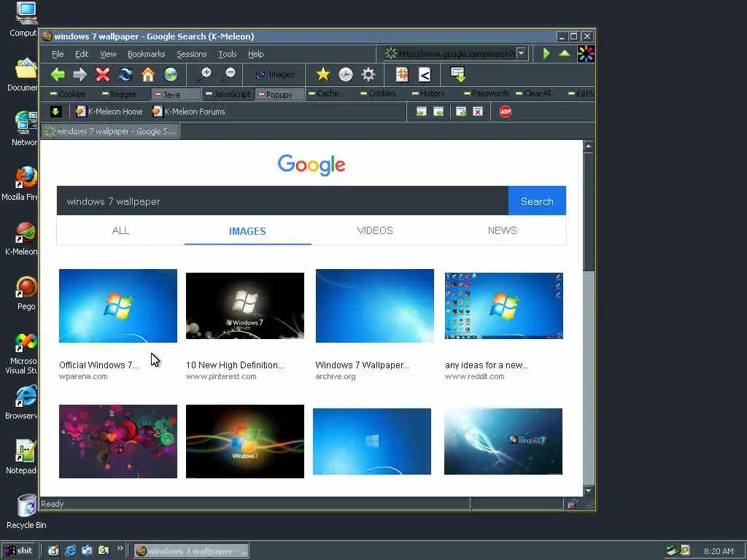The width and height of the screenshot is (747, 560).
Task: Zoom in with the magnifier plus icon
Action: click(205, 74)
